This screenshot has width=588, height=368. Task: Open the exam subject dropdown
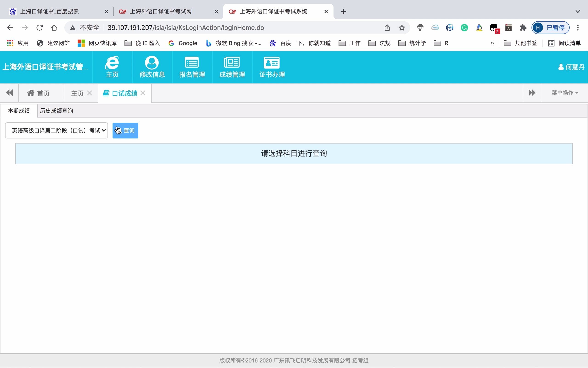coord(56,130)
